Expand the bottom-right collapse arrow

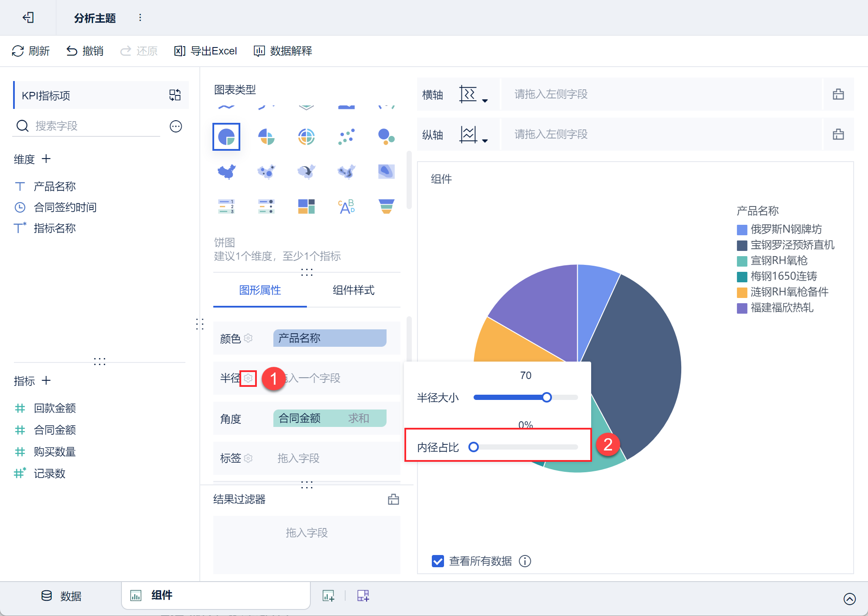coord(849,599)
